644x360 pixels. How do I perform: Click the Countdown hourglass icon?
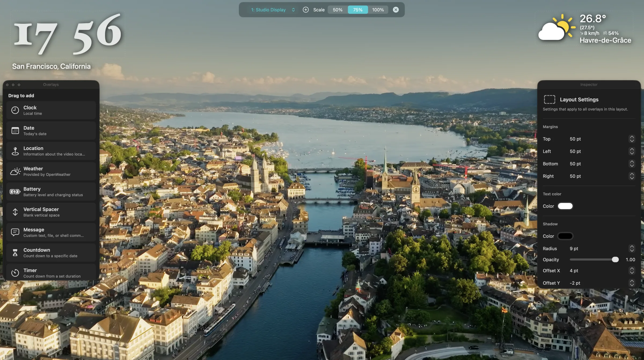(15, 253)
